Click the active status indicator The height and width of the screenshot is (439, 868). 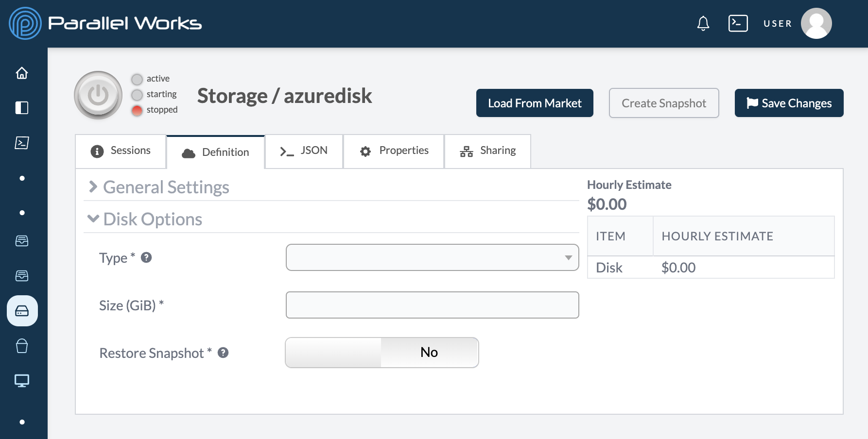pos(137,79)
